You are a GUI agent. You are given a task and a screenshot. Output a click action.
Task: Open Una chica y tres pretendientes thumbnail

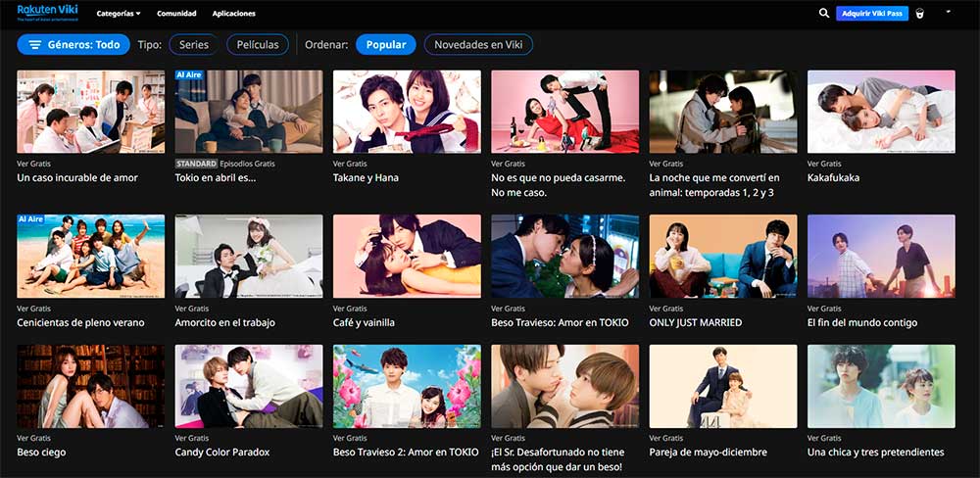pos(881,386)
